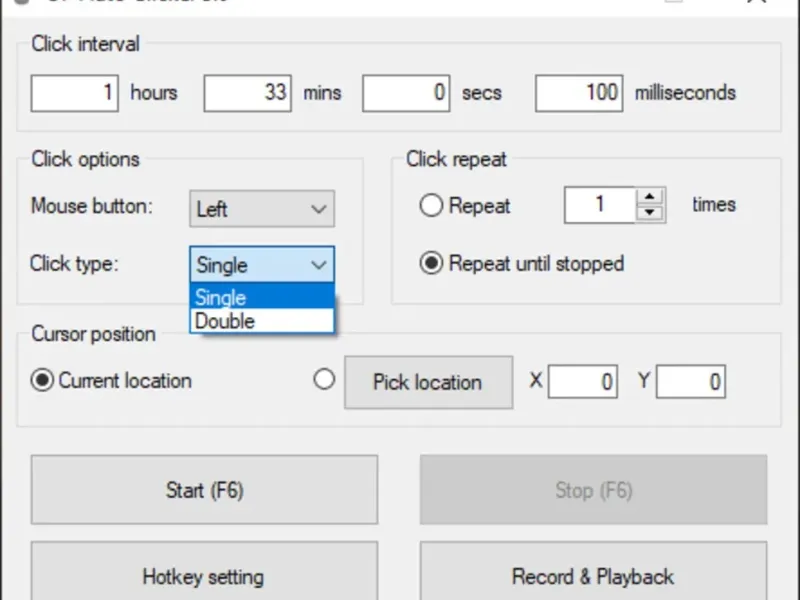This screenshot has height=600, width=800.
Task: Decrease repeat count with the down arrow
Action: [651, 213]
